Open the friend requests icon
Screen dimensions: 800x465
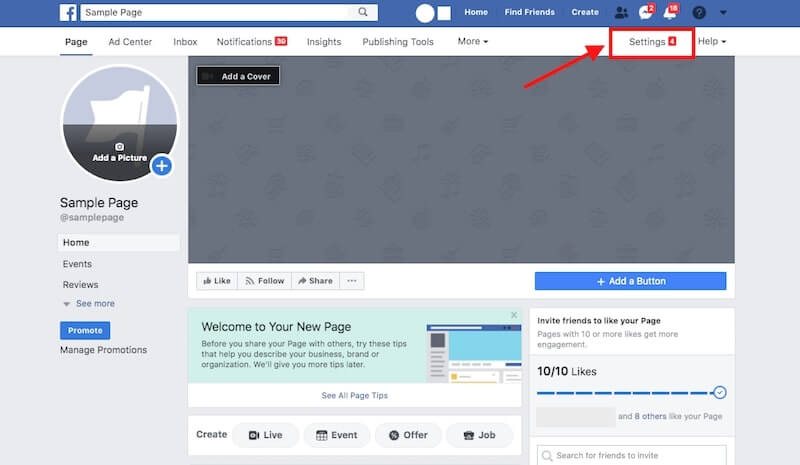pos(621,13)
